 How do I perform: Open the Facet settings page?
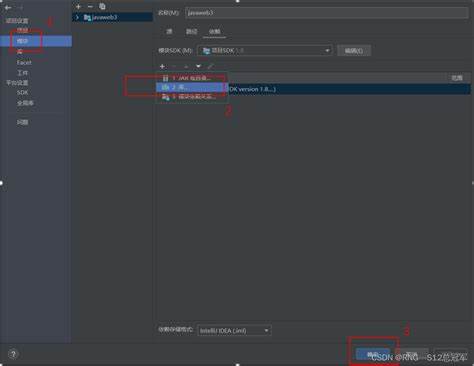click(24, 62)
